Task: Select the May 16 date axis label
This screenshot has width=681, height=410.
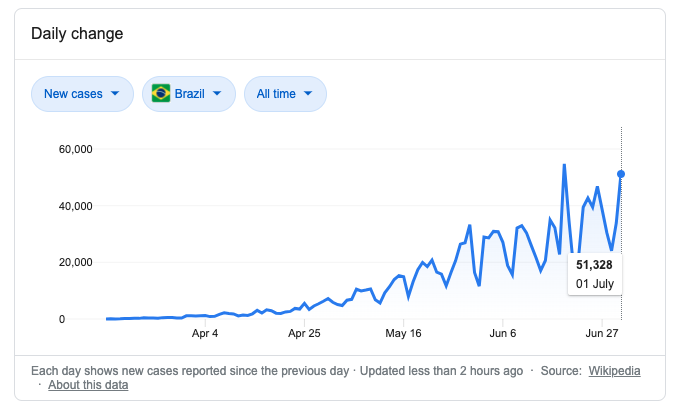Action: [402, 334]
